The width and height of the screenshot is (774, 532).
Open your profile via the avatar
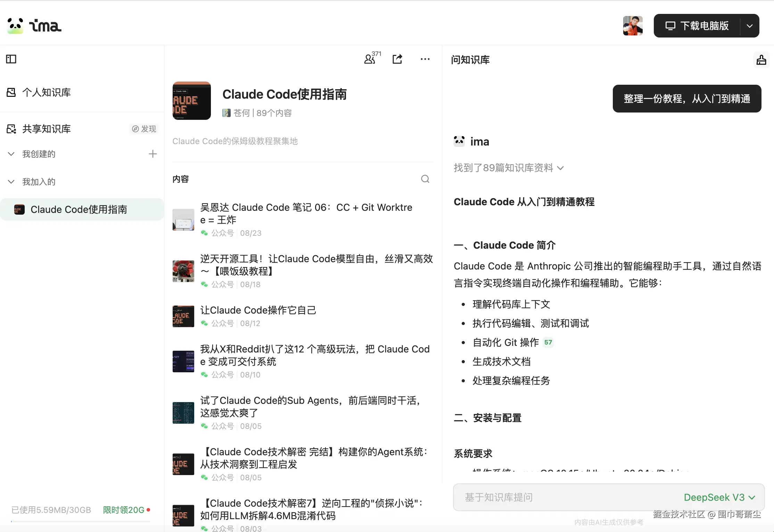coord(632,25)
